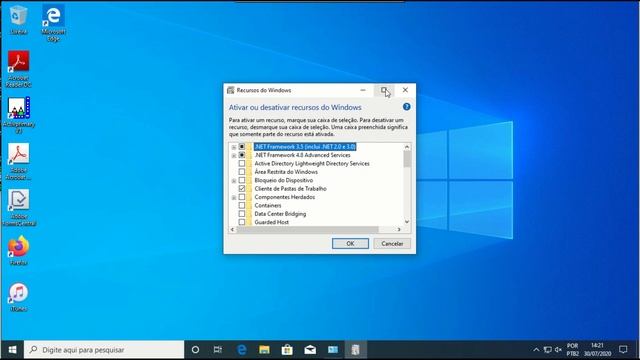Check the Data Center Bridging box

[x=242, y=213]
